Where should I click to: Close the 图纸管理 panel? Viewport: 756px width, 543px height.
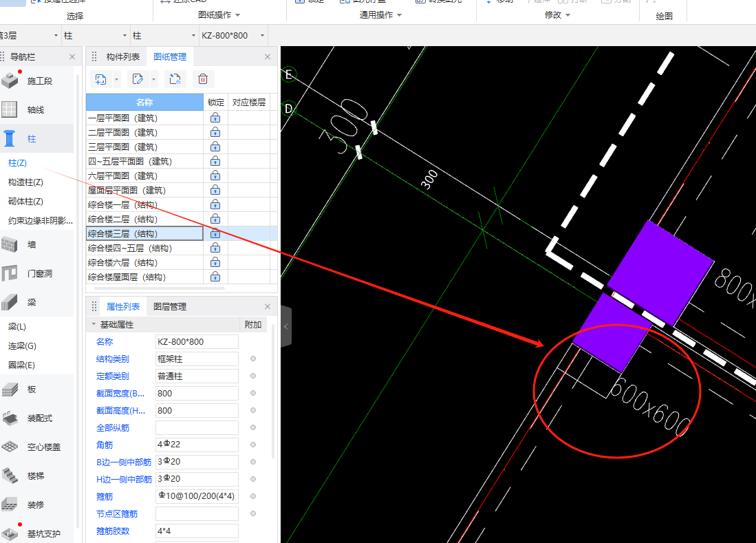pos(268,57)
